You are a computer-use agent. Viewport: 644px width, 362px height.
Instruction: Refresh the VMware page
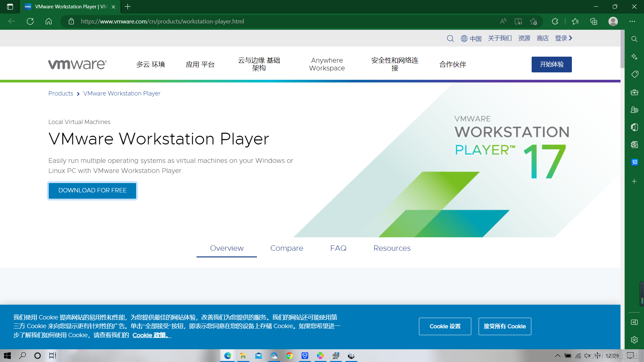tap(30, 21)
